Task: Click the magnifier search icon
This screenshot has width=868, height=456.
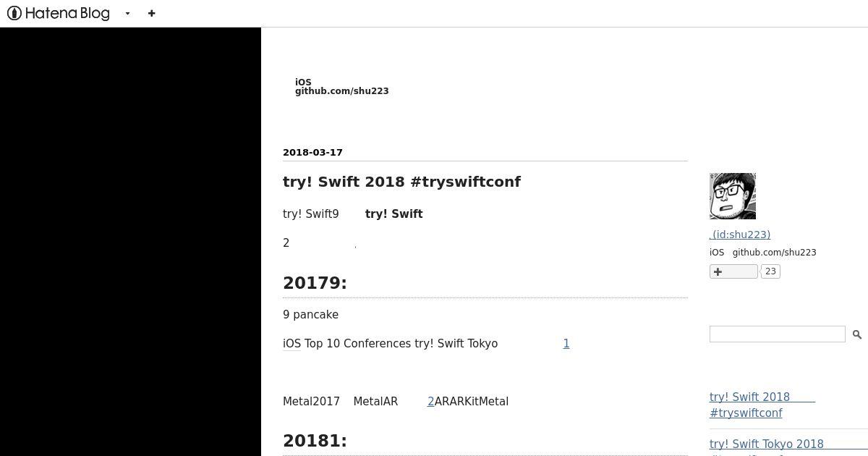Action: 856,334
